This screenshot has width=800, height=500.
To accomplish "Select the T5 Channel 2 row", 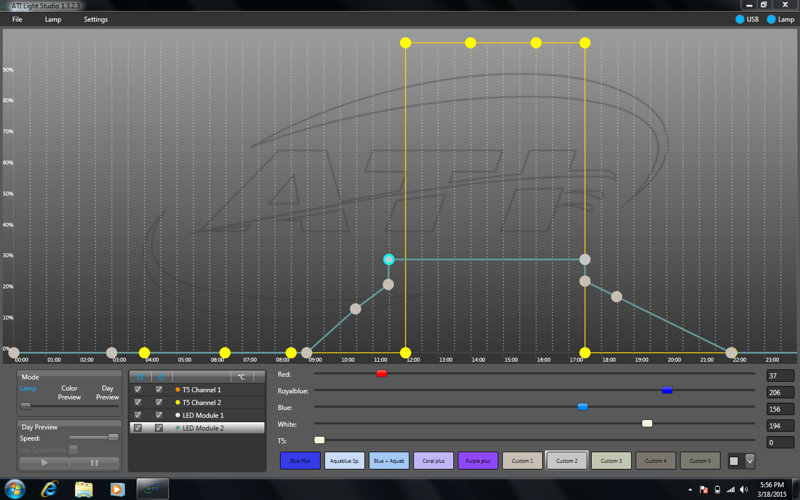I will 197,402.
